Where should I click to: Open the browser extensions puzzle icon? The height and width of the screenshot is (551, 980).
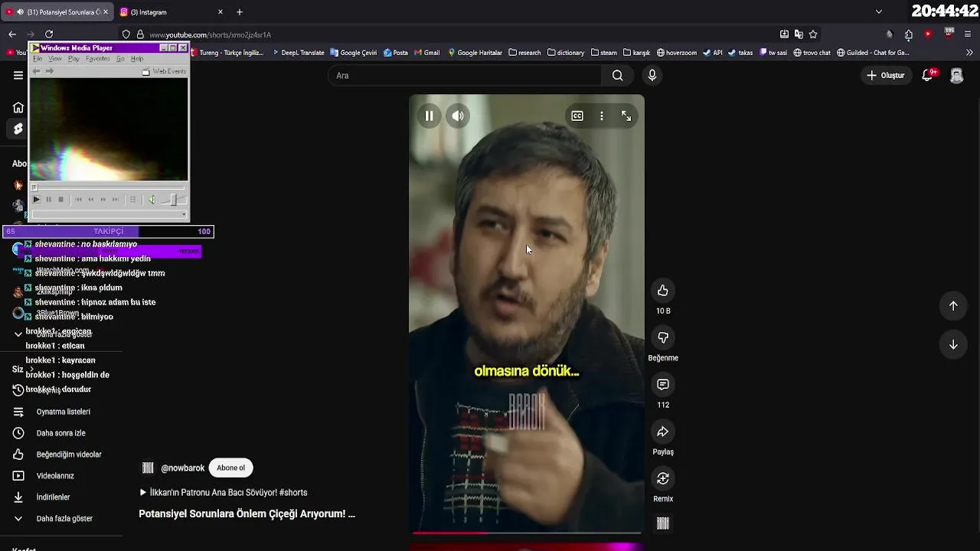909,34
